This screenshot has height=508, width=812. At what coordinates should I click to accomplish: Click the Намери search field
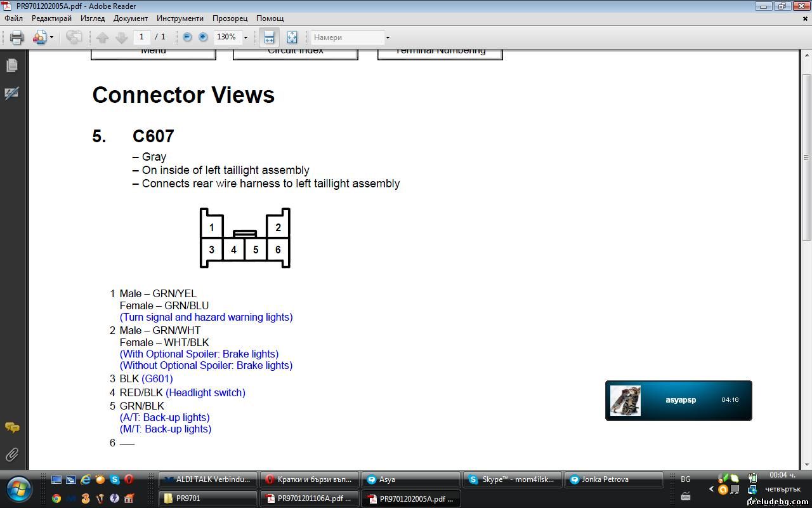point(348,37)
